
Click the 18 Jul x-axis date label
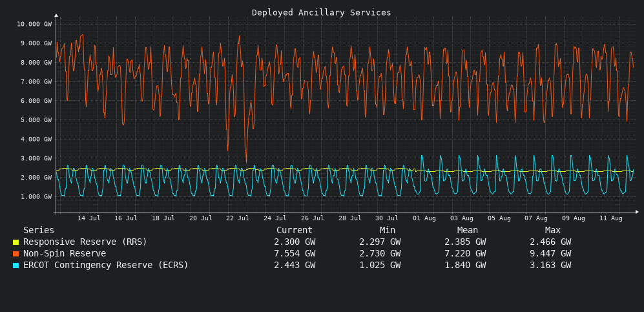click(163, 218)
